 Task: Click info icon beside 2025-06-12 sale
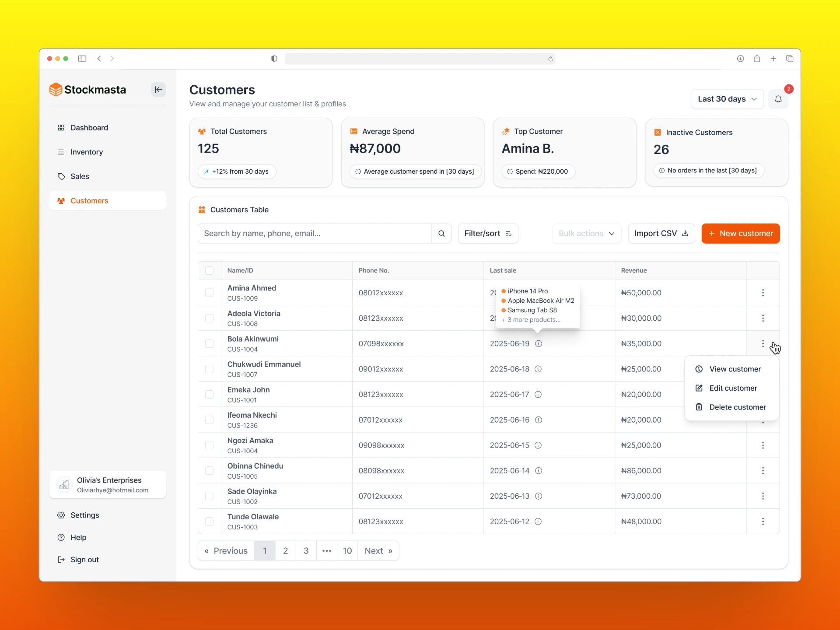538,521
